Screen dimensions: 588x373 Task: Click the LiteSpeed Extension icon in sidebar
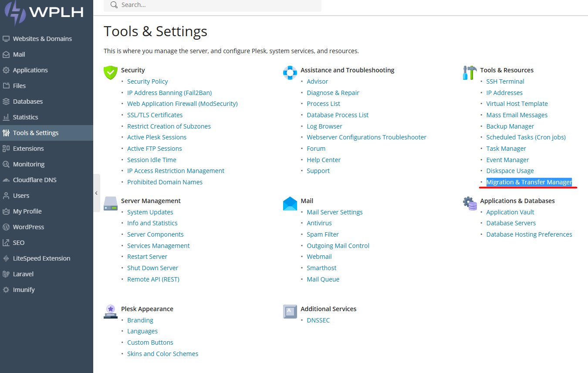6,258
